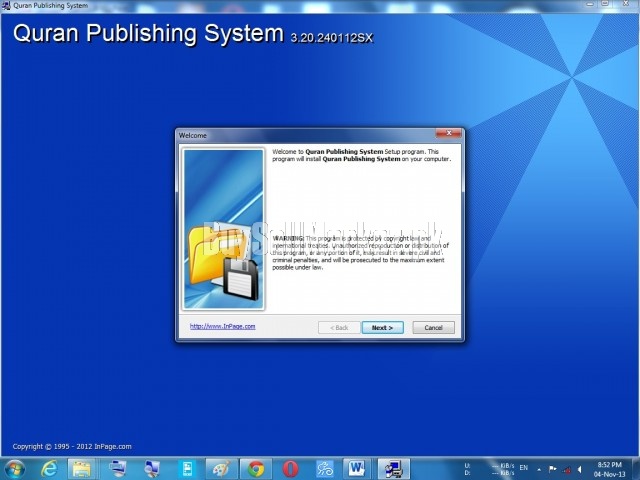This screenshot has width=640, height=480.
Task: Open the Windows Start menu orb
Action: [15, 468]
